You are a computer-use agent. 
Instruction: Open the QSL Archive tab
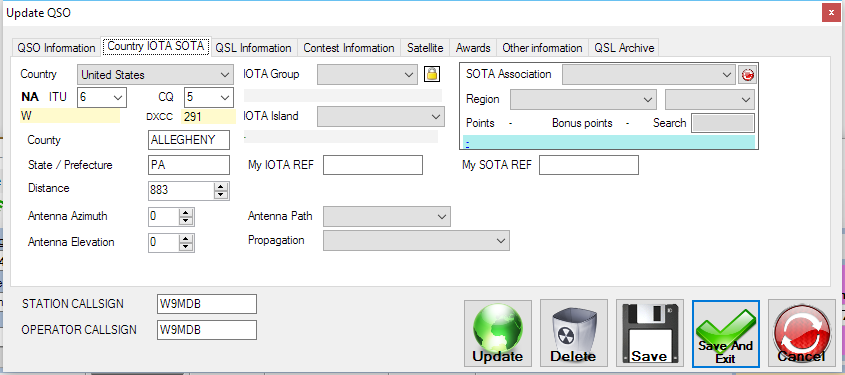coord(624,48)
